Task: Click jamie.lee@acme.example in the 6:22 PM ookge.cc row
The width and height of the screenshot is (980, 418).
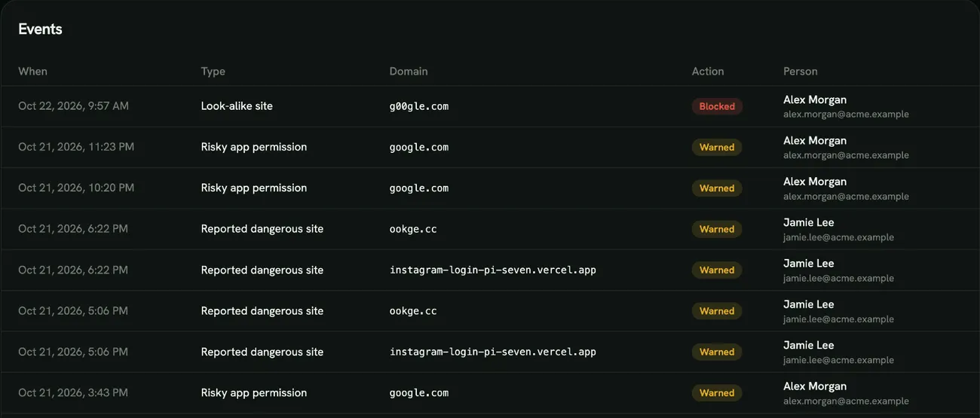Action: pos(838,237)
